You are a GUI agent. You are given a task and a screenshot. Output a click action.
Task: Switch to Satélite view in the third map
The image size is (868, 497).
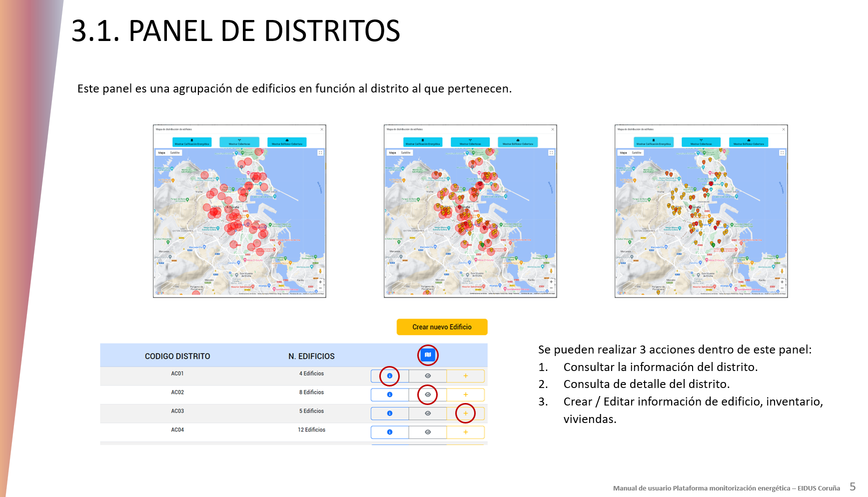click(637, 153)
